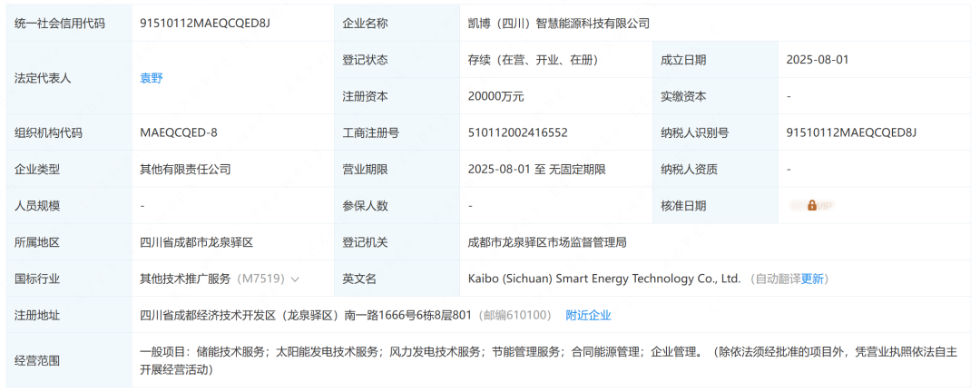The image size is (980, 392).
Task: Click 更新 to refresh the English name
Action: (812, 279)
